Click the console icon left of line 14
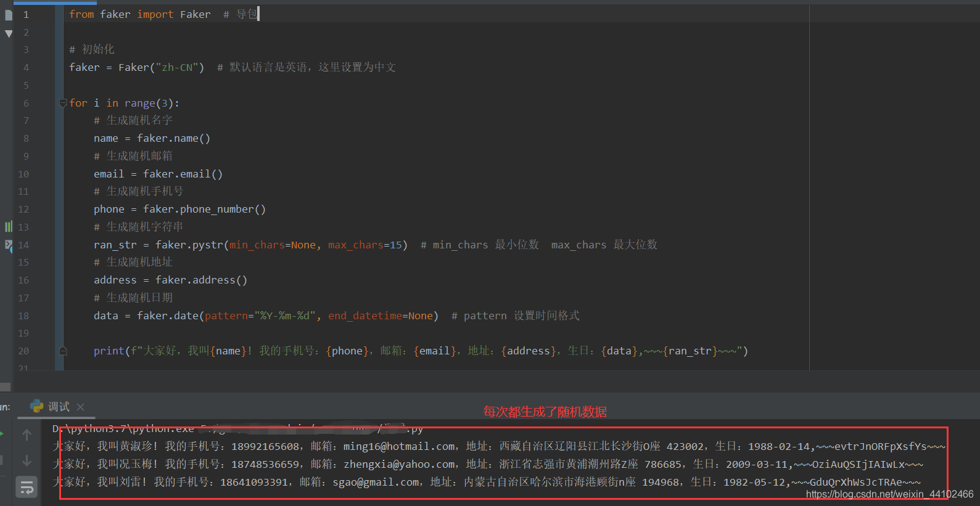The height and width of the screenshot is (506, 980). coord(9,245)
